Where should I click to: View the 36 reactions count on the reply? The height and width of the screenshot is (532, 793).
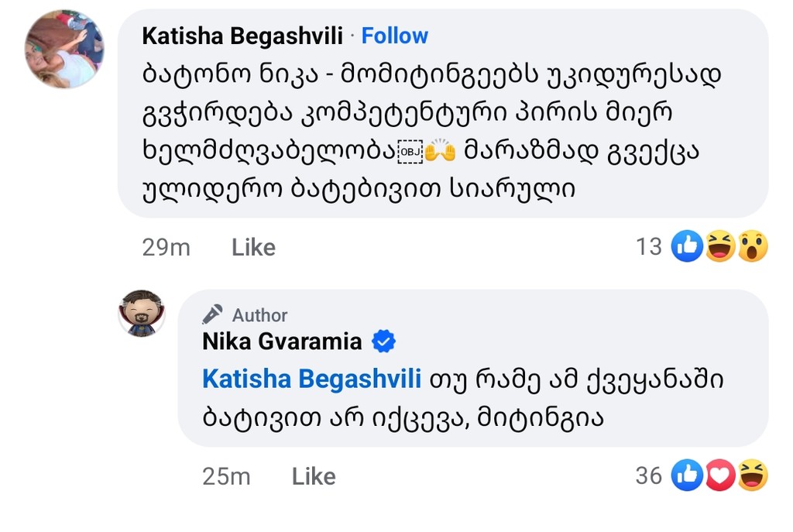649,475
